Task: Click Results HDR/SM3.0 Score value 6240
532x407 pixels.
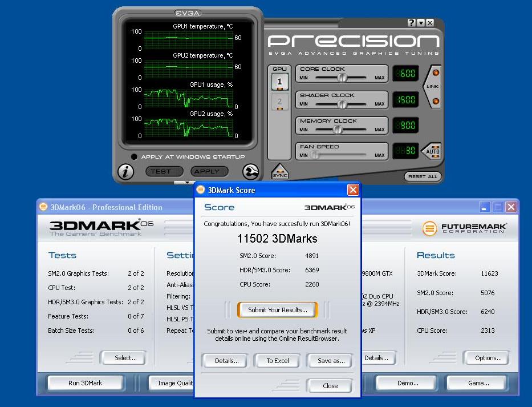Action: [x=488, y=312]
